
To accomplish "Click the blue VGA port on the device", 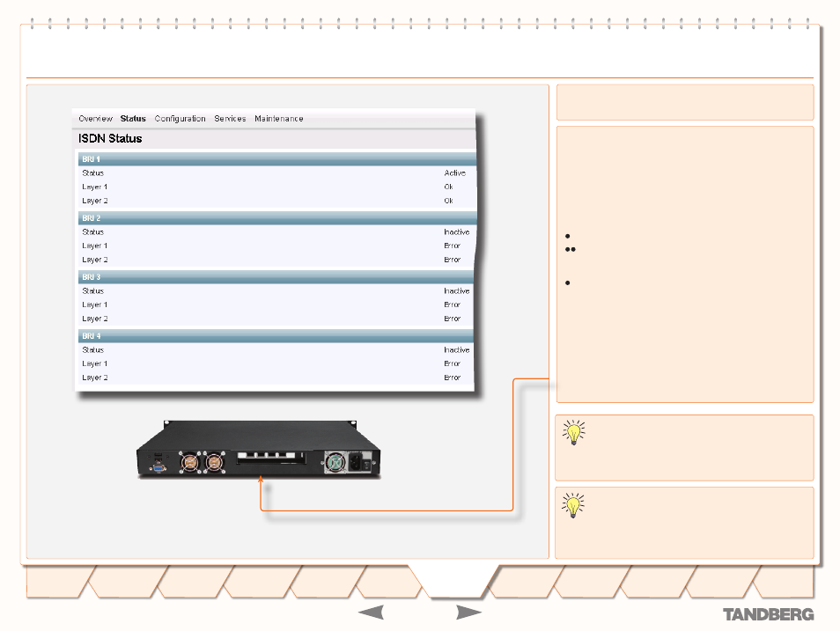I will click(158, 468).
